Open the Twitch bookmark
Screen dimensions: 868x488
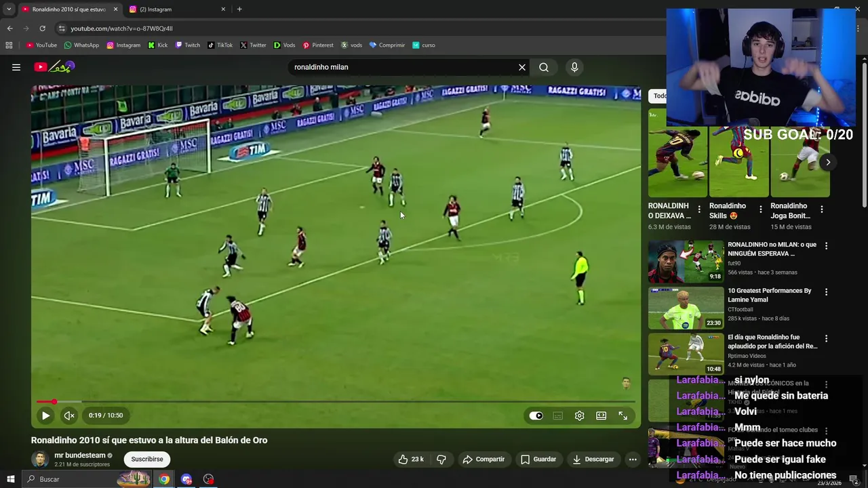click(188, 45)
